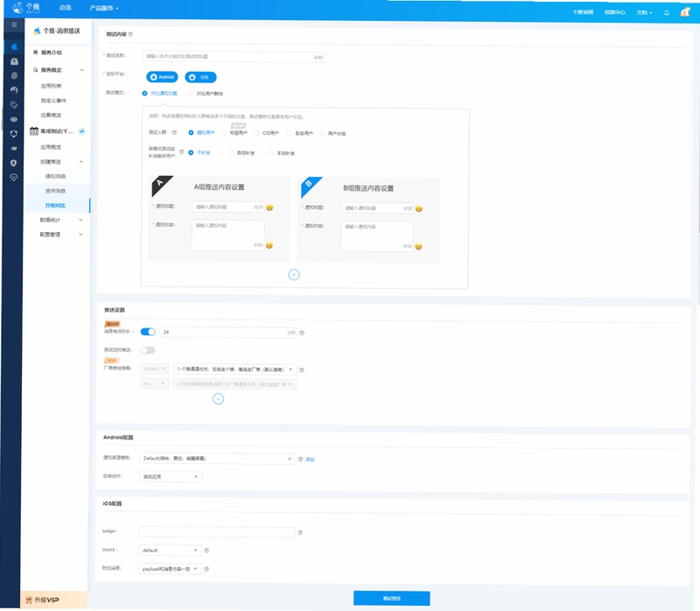Open the iOS sound dropdown

coord(170,551)
